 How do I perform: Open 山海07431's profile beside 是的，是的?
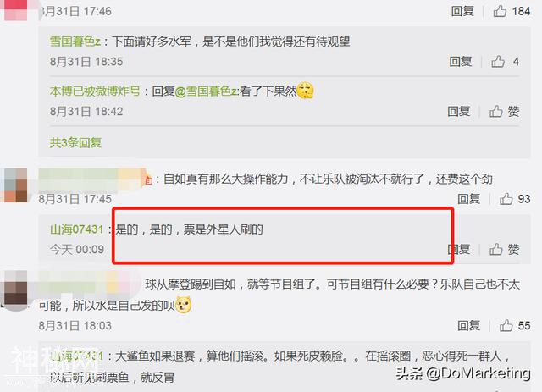(x=77, y=229)
